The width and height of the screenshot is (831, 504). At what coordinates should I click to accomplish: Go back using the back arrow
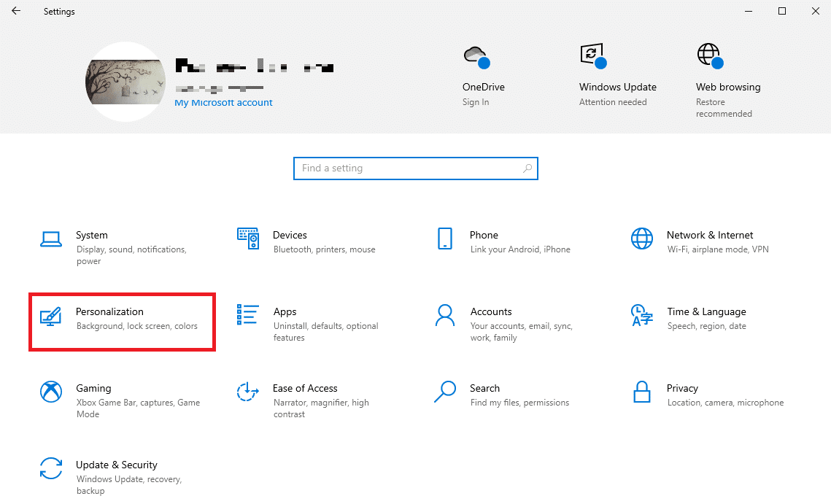click(16, 11)
